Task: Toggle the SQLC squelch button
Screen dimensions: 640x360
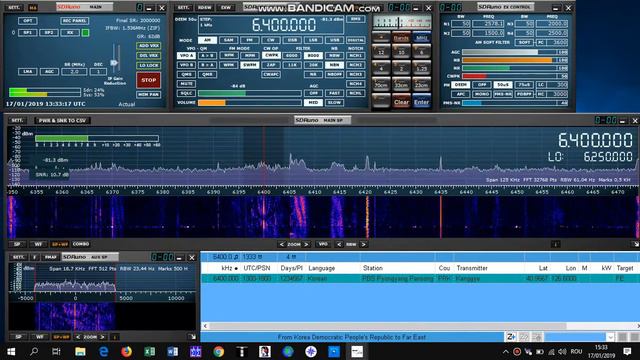Action: (186, 93)
